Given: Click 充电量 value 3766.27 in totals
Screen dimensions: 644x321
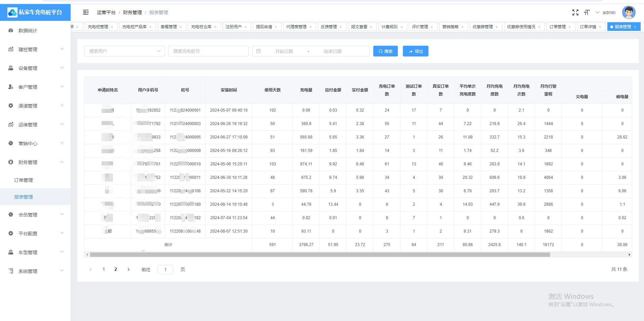Looking at the screenshot, I should pyautogui.click(x=306, y=245).
